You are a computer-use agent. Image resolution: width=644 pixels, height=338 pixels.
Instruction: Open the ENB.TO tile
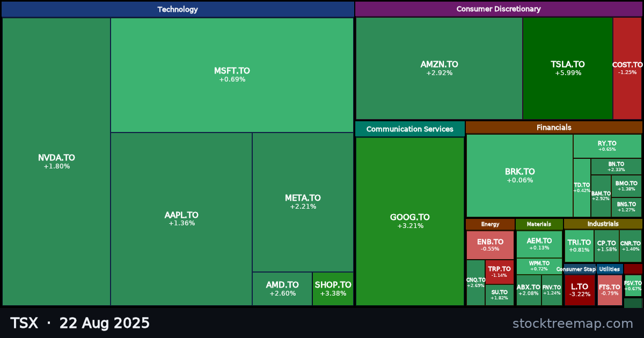pyautogui.click(x=490, y=245)
